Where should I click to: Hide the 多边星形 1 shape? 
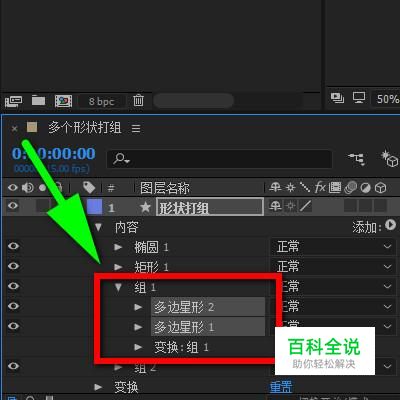[13, 326]
